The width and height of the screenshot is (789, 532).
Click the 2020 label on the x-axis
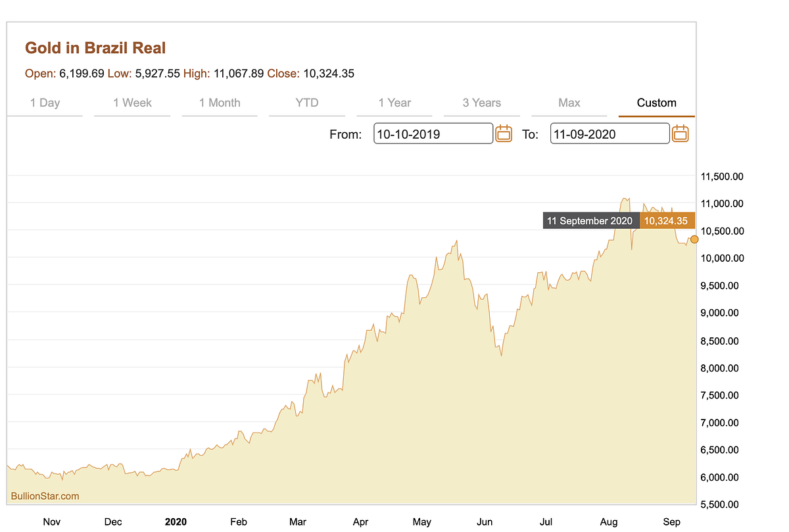tap(176, 521)
